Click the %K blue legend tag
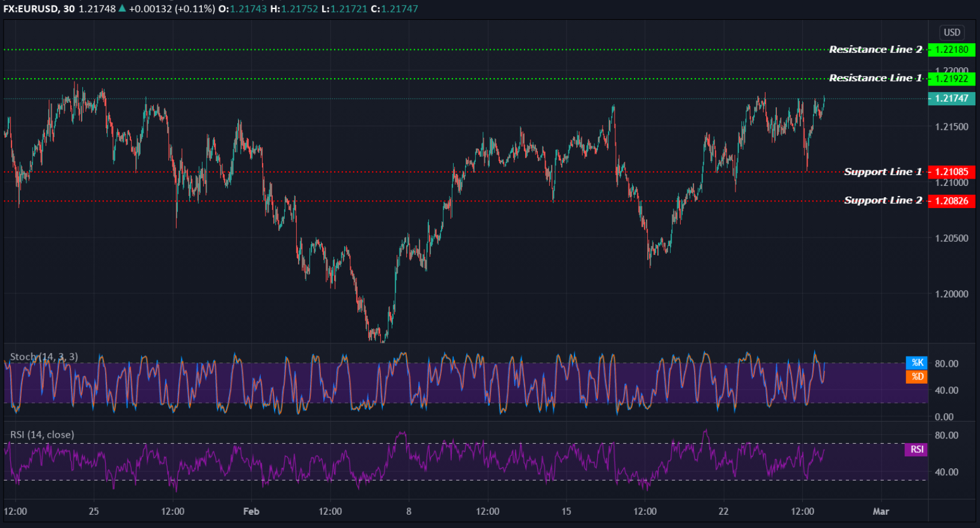 click(x=917, y=363)
